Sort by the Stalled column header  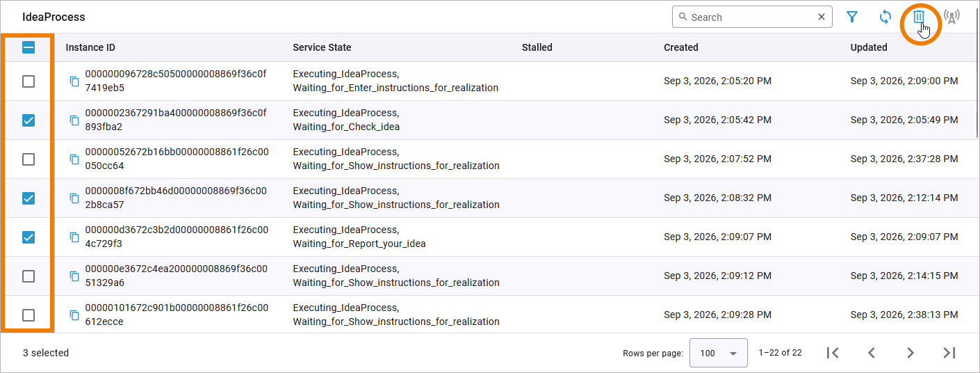(537, 47)
